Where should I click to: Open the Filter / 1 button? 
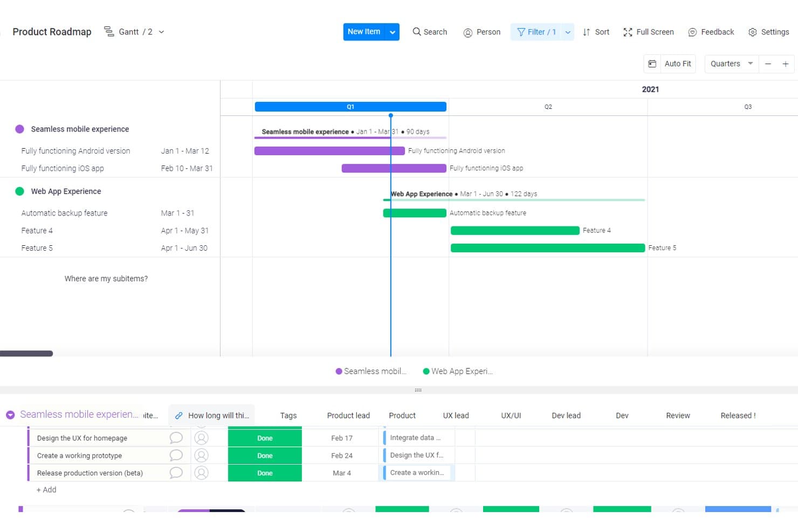point(536,32)
